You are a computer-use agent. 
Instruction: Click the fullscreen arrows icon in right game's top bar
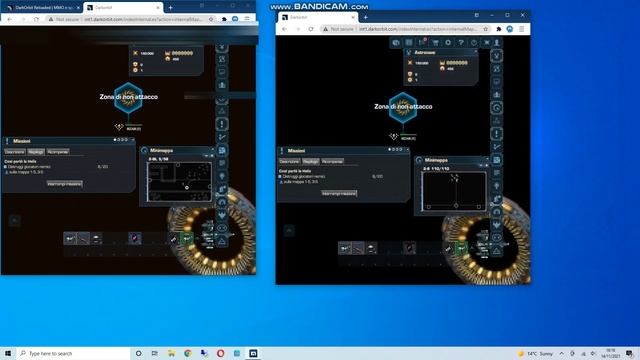click(487, 42)
